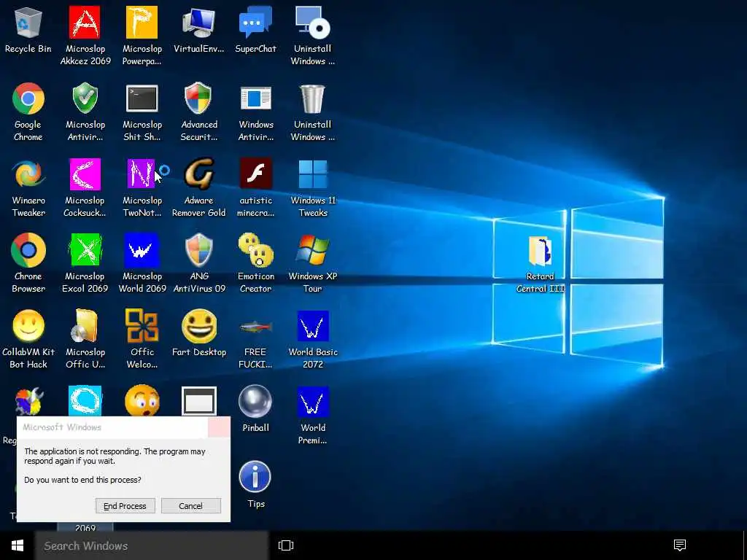Select the VirtualEnv... desktop icon
This screenshot has width=747, height=560.
click(x=198, y=23)
